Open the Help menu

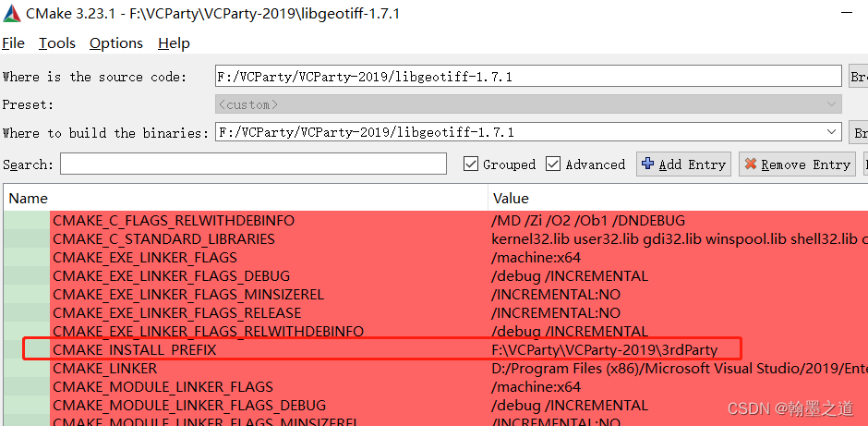(174, 43)
